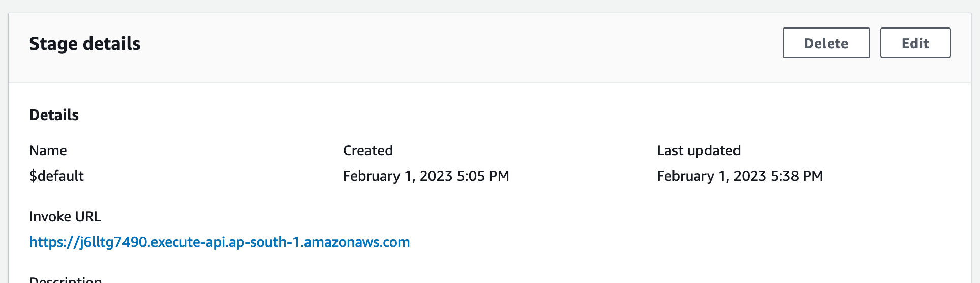Viewport: 980px width, 283px height.
Task: Click the word Stage in panel title
Action: point(53,44)
